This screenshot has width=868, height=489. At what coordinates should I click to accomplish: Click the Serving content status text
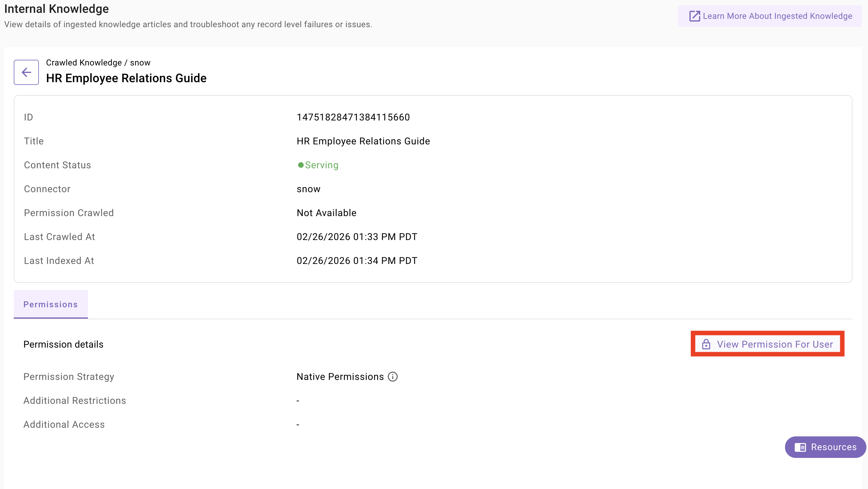pos(322,165)
